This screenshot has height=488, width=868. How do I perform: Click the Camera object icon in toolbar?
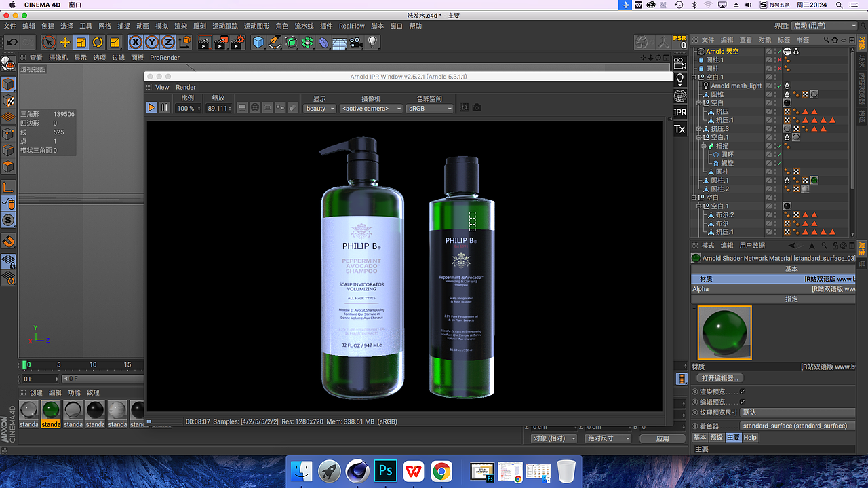(x=355, y=42)
